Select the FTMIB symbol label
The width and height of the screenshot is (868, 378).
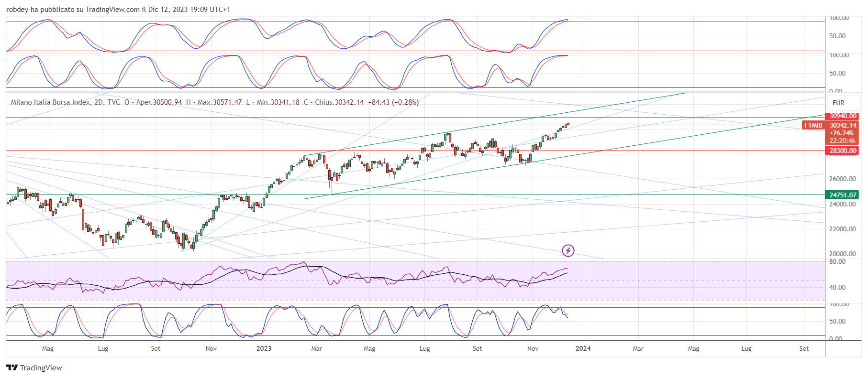(x=813, y=125)
